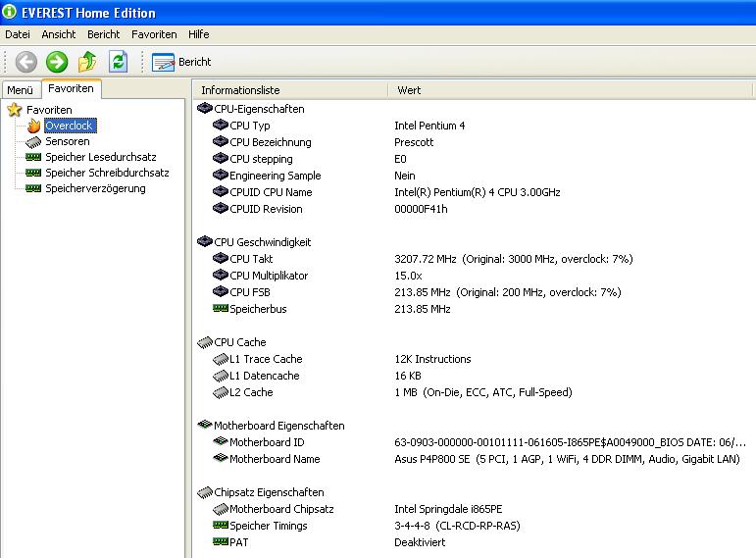
Task: Go up one level with folder-arrow icon
Action: 87,62
